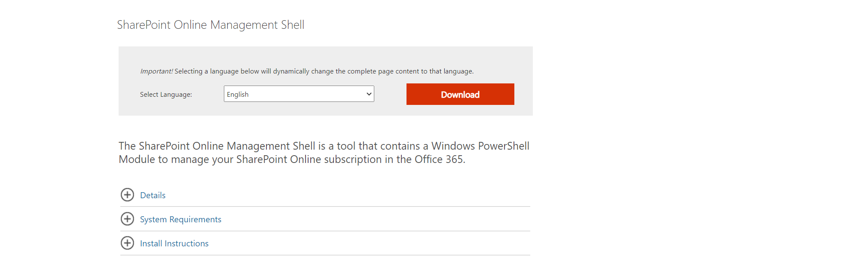The width and height of the screenshot is (868, 267).
Task: Reveal Install Instructions with its plus symbol
Action: coord(127,243)
